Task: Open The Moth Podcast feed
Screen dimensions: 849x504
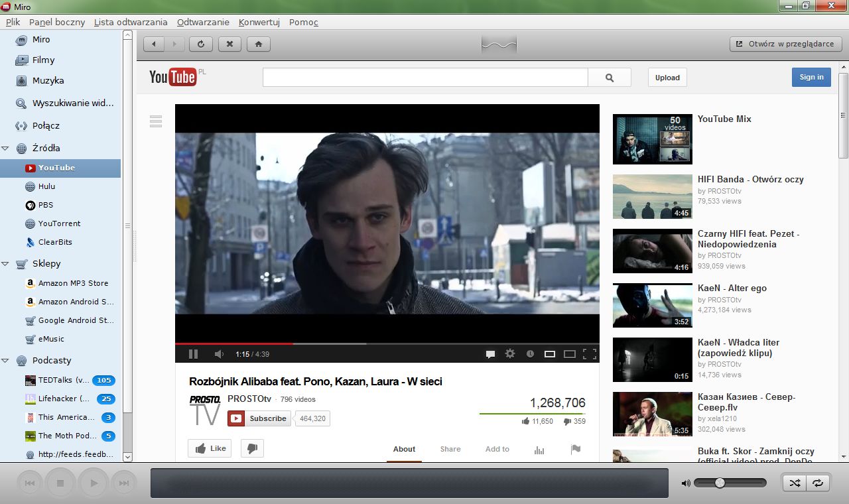Action: pyautogui.click(x=60, y=436)
